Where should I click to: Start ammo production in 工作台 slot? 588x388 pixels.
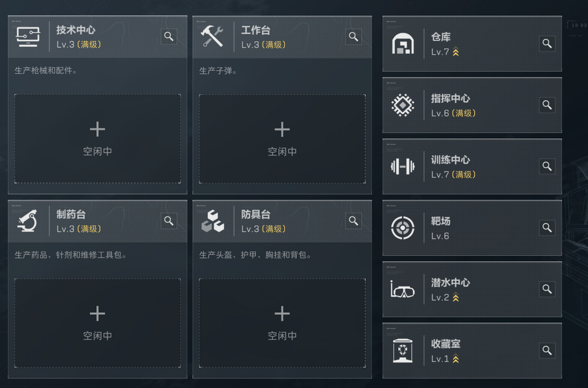pyautogui.click(x=282, y=138)
